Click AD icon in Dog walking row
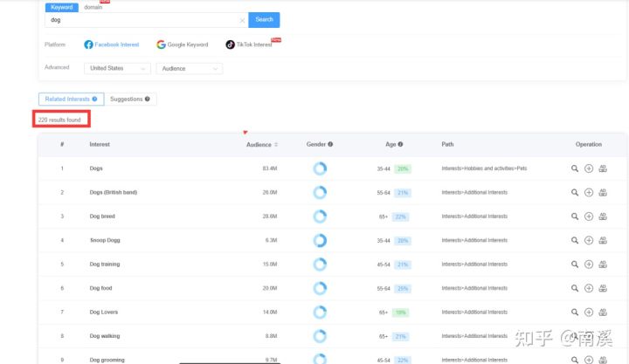This screenshot has height=364, width=629. tap(603, 336)
